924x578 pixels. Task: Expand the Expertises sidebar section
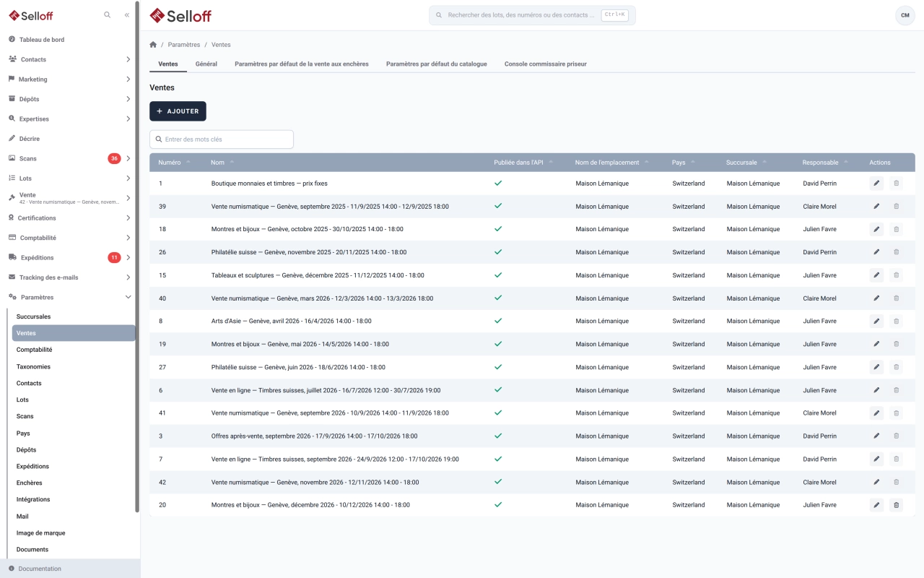point(69,118)
